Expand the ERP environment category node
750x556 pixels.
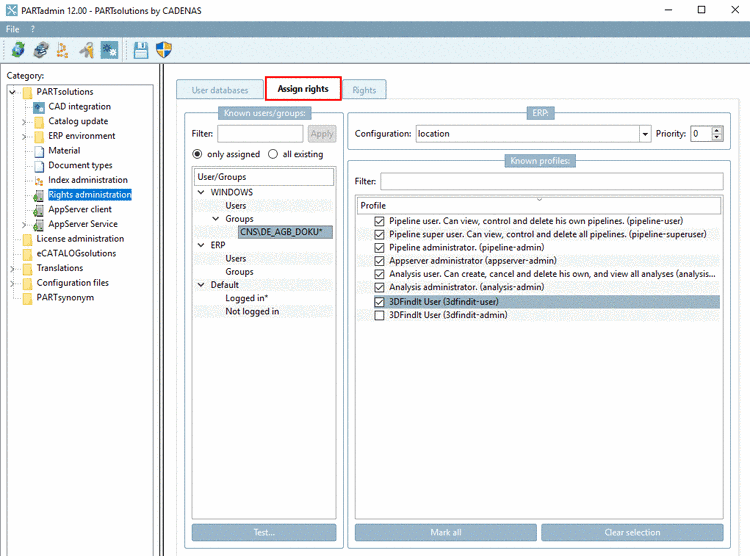[x=24, y=137]
